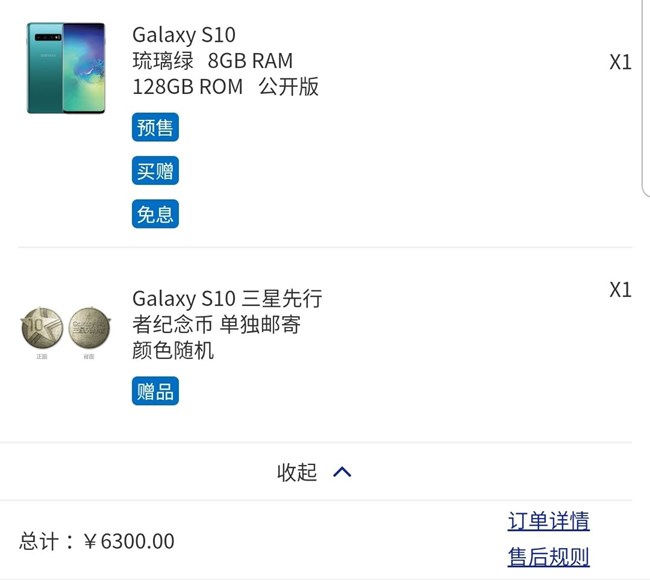Tap the 买赠 gift-with-purchase badge
This screenshot has height=580, width=650.
pyautogui.click(x=155, y=171)
